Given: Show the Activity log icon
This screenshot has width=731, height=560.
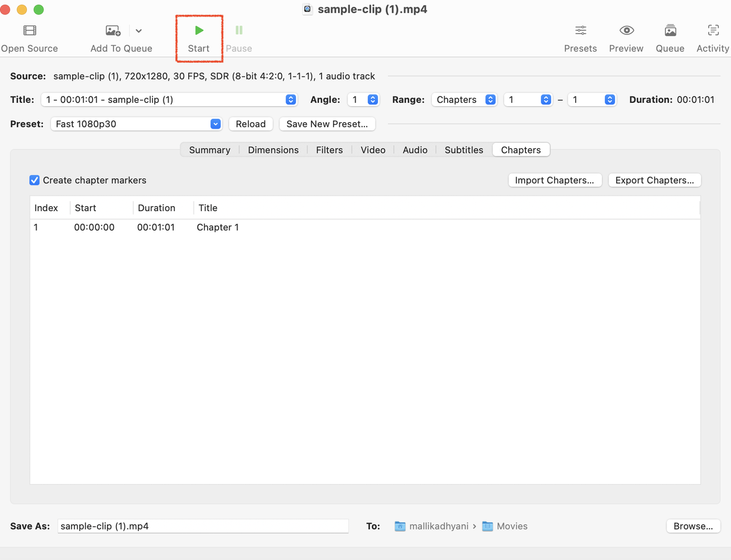Looking at the screenshot, I should [x=713, y=30].
